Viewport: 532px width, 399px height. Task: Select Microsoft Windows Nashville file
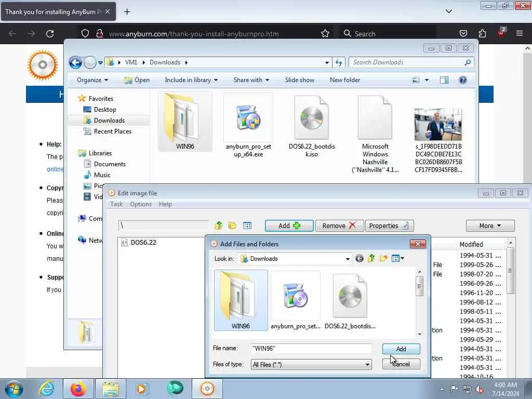pyautogui.click(x=375, y=134)
